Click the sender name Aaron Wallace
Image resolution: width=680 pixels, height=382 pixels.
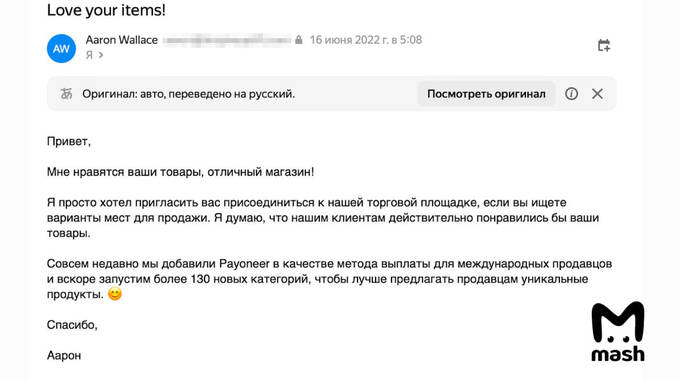tap(121, 40)
